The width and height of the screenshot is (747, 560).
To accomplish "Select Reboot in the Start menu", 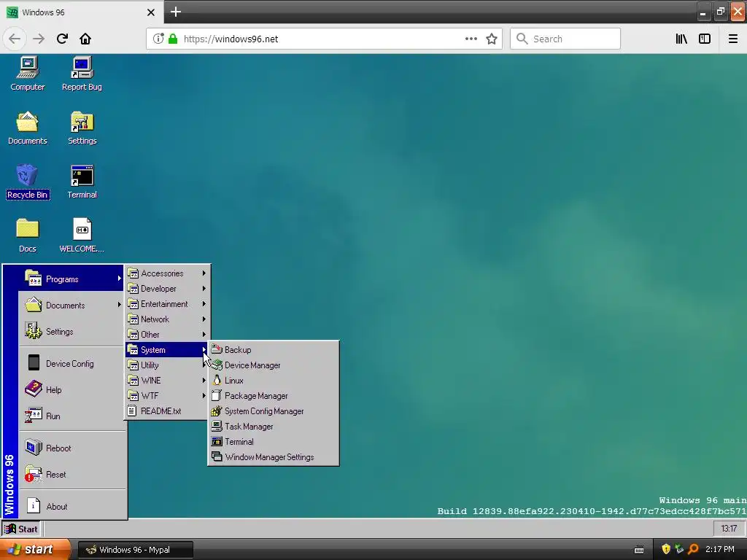I will coord(71,448).
